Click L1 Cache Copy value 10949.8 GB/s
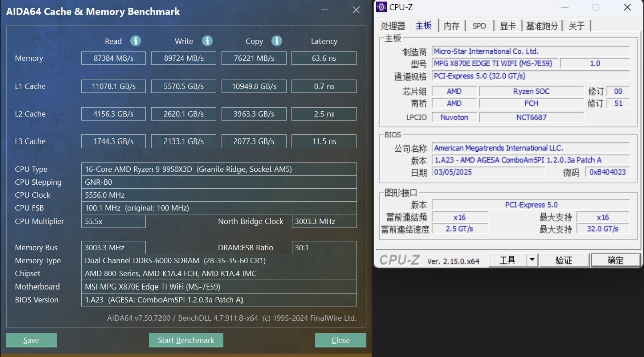The width and height of the screenshot is (644, 357). coord(254,86)
